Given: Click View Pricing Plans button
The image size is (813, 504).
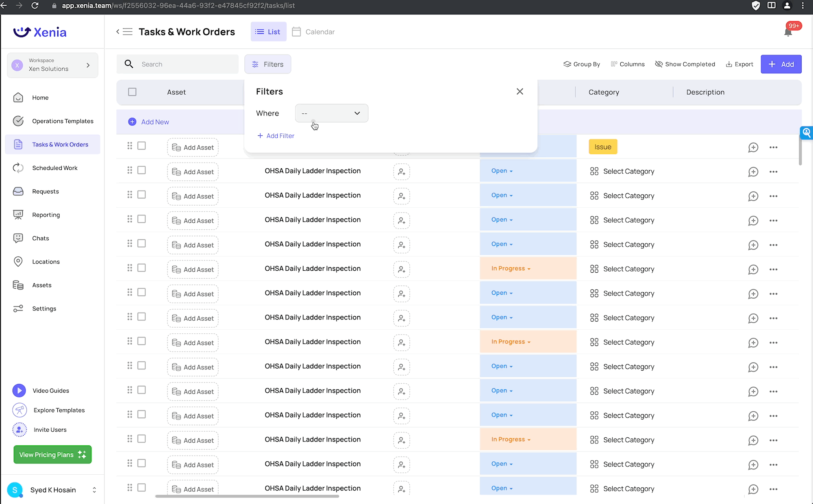Looking at the screenshot, I should point(52,454).
